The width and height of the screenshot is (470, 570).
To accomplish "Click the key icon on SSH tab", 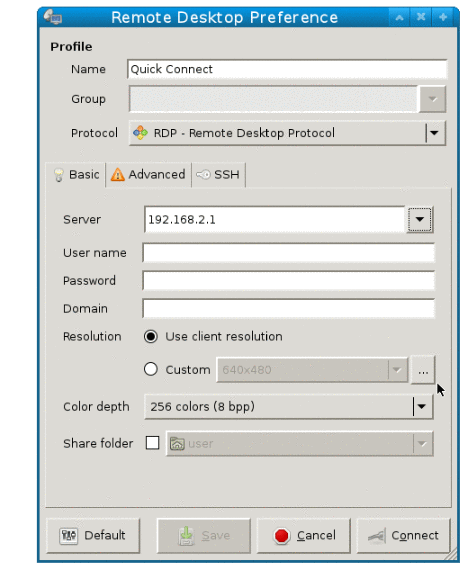I will tap(203, 174).
